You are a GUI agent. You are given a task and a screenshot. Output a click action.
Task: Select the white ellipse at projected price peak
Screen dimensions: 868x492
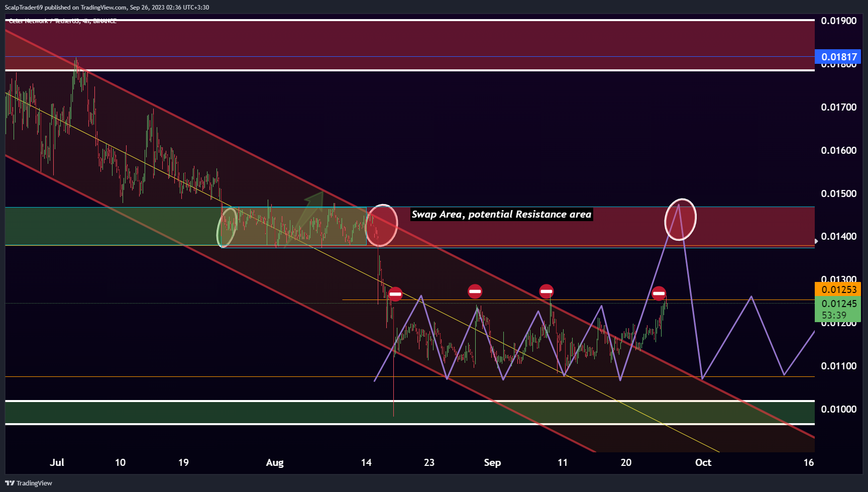tap(680, 219)
